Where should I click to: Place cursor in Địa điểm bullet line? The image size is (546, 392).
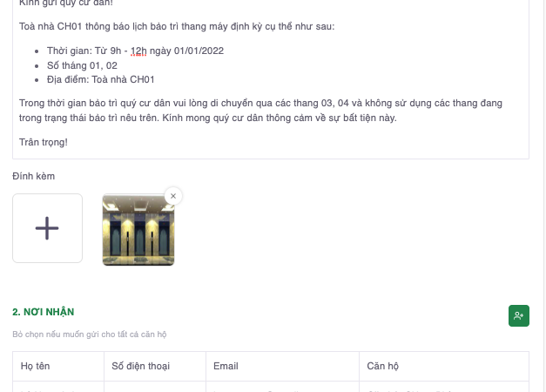click(101, 79)
